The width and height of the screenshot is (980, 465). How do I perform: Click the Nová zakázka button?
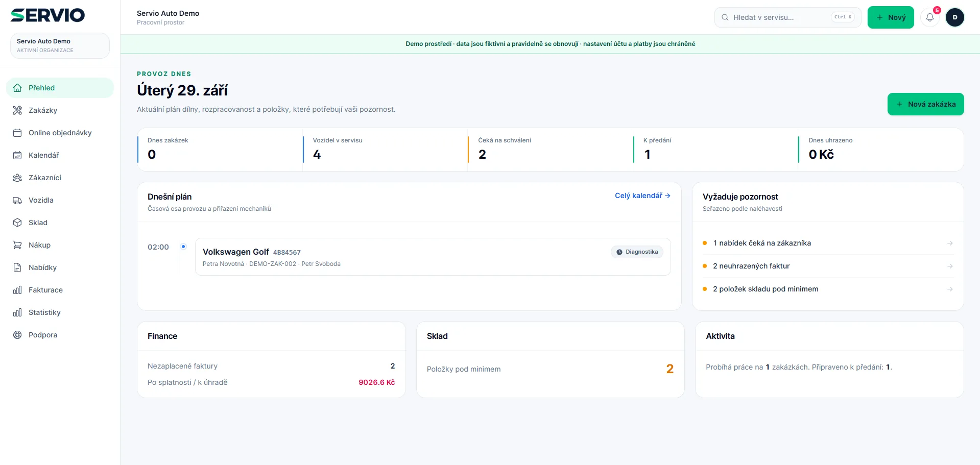click(x=925, y=104)
